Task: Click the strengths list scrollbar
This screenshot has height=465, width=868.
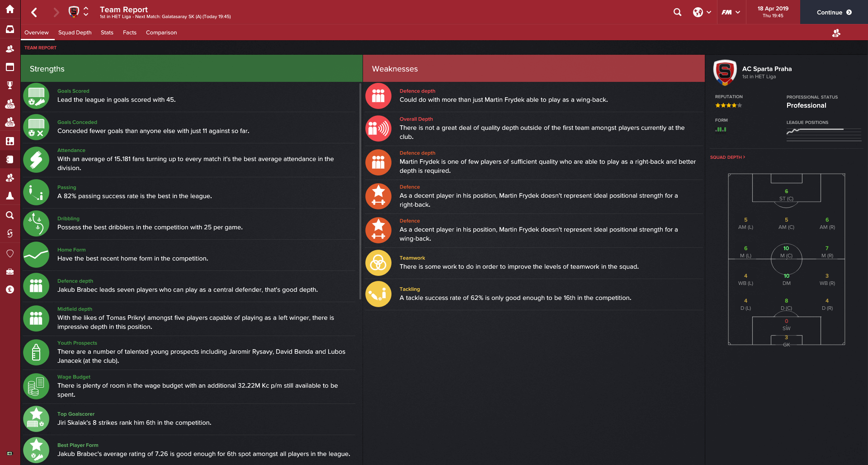Action: [x=360, y=191]
